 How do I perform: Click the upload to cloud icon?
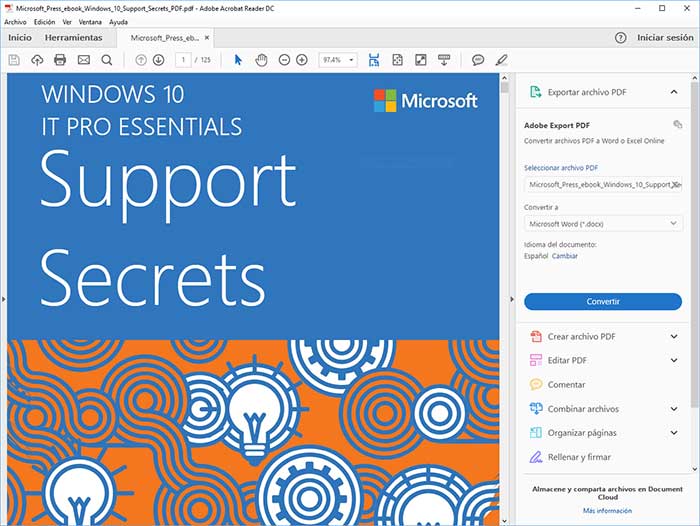coord(37,60)
